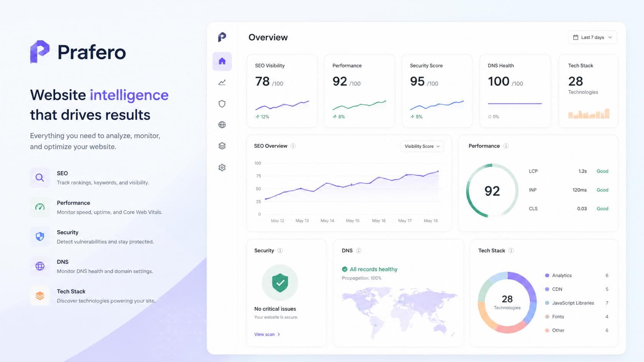This screenshot has width=644, height=362.
Task: Click the 12% increase indicator
Action: [x=263, y=117]
